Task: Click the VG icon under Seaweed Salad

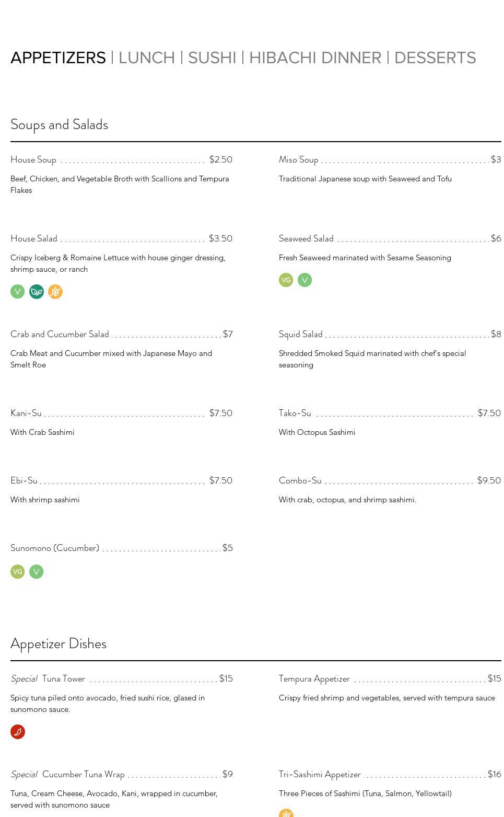Action: click(286, 280)
